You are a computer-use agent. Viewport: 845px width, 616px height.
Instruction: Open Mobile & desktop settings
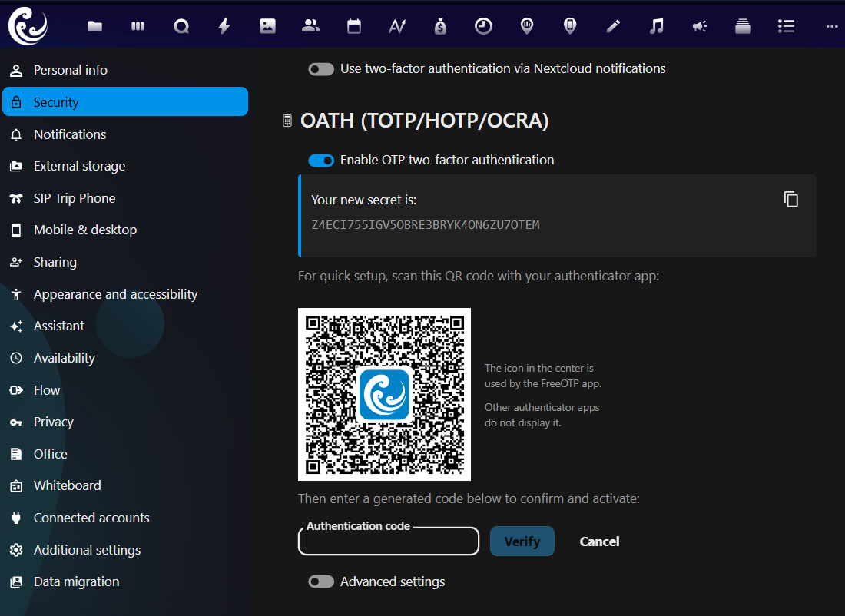point(125,230)
